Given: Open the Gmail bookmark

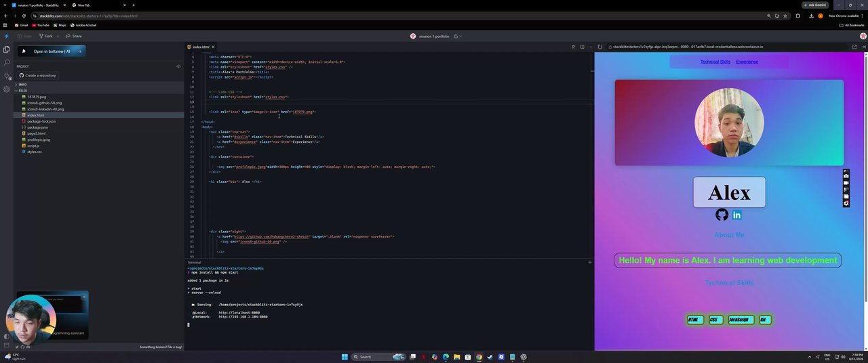Looking at the screenshot, I should [20, 25].
